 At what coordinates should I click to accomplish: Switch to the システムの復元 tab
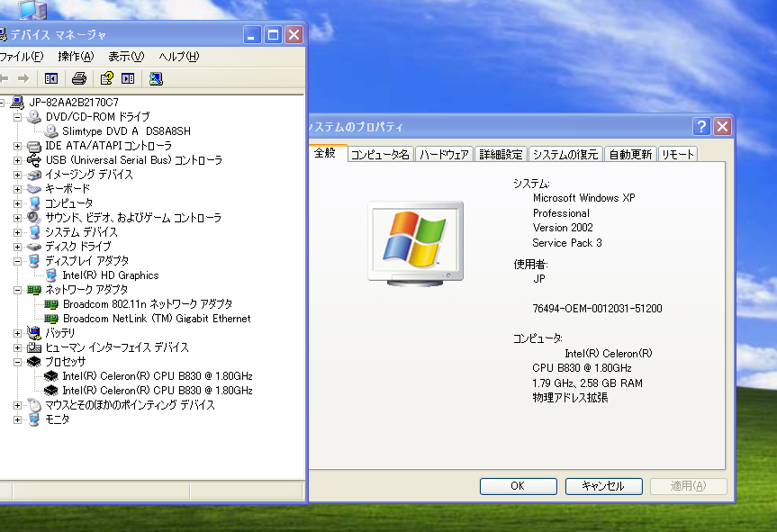(x=565, y=155)
